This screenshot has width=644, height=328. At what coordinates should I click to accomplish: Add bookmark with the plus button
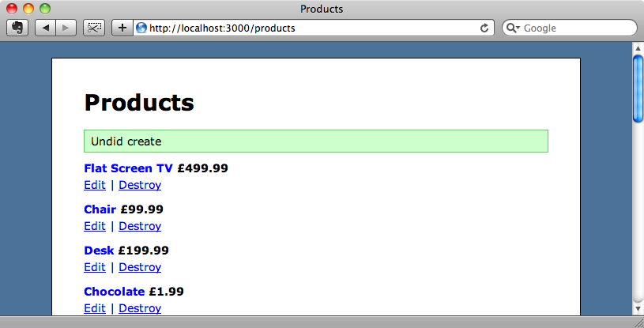122,28
